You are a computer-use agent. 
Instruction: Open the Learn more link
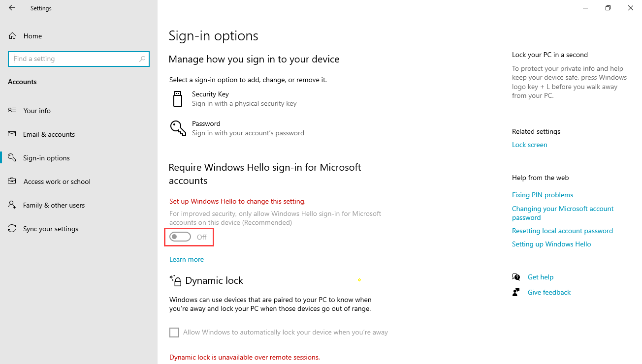point(187,259)
